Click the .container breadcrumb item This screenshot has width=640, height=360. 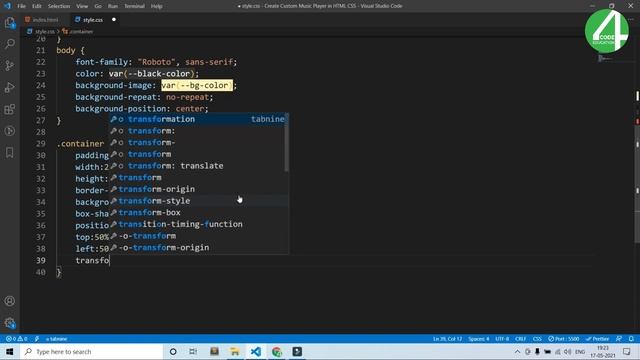click(78, 31)
